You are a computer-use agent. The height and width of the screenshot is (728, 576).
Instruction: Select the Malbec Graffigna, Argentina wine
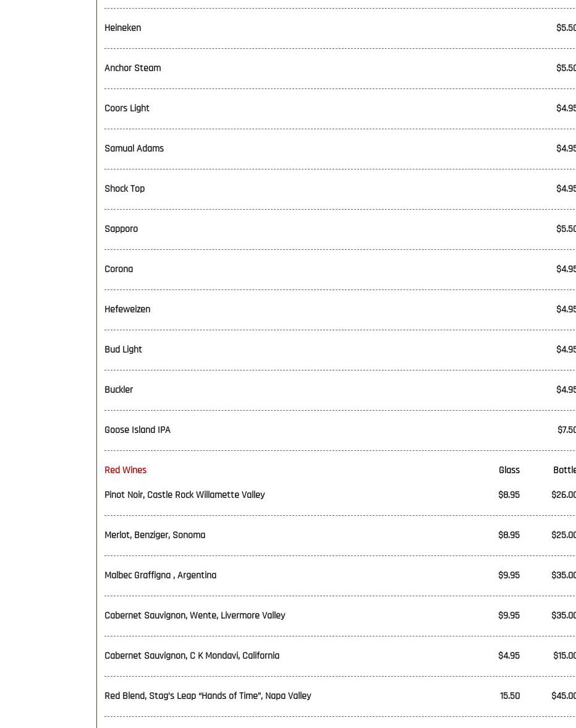point(161,575)
